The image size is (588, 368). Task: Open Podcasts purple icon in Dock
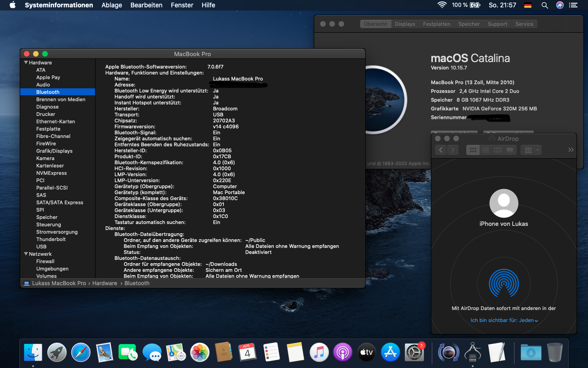(x=343, y=352)
